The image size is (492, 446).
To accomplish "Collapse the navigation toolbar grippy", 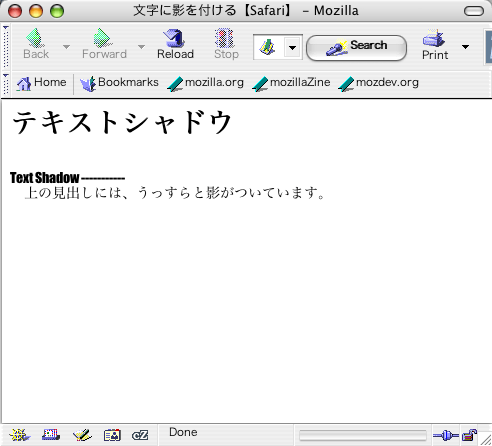I will (x=6, y=47).
